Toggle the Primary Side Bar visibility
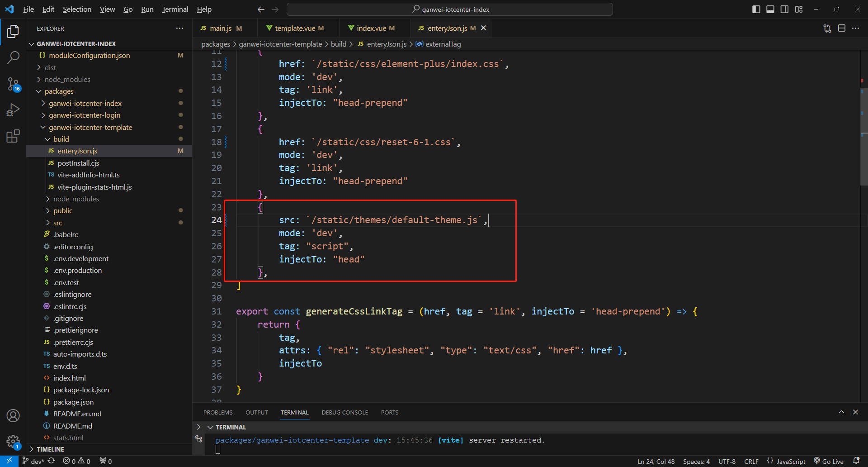The image size is (868, 467). click(x=756, y=9)
